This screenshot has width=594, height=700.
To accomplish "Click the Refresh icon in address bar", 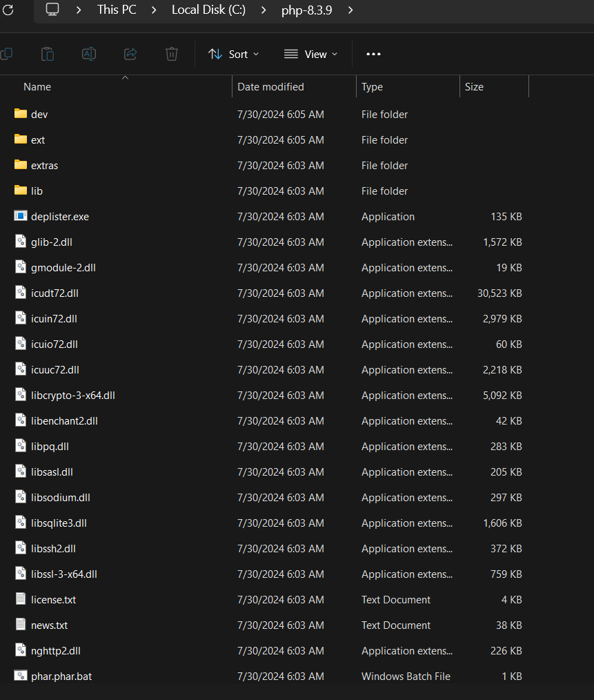I will click(x=8, y=10).
